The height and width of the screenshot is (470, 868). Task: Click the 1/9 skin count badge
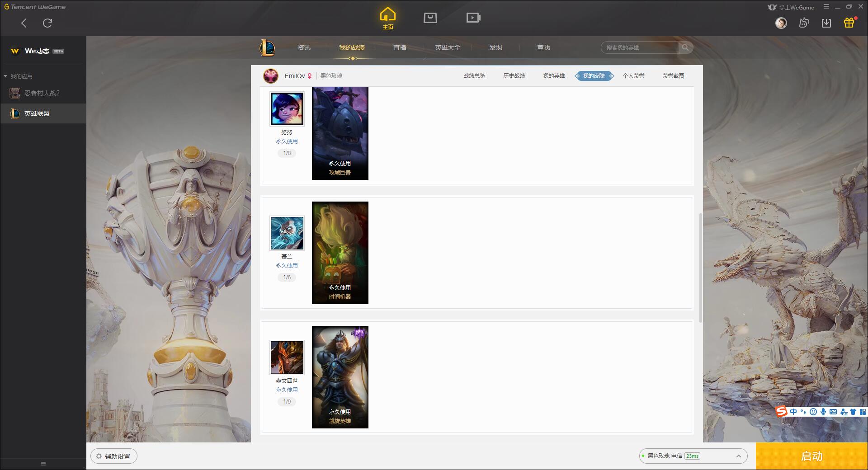pyautogui.click(x=287, y=402)
